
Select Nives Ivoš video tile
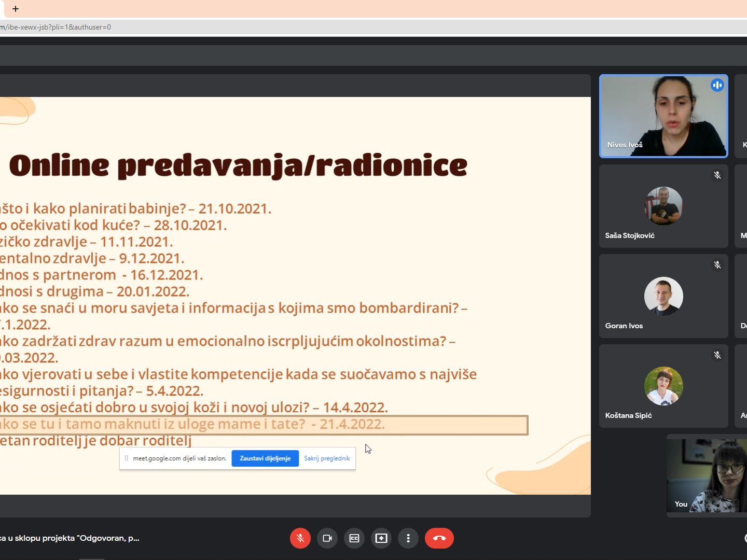[x=663, y=116]
